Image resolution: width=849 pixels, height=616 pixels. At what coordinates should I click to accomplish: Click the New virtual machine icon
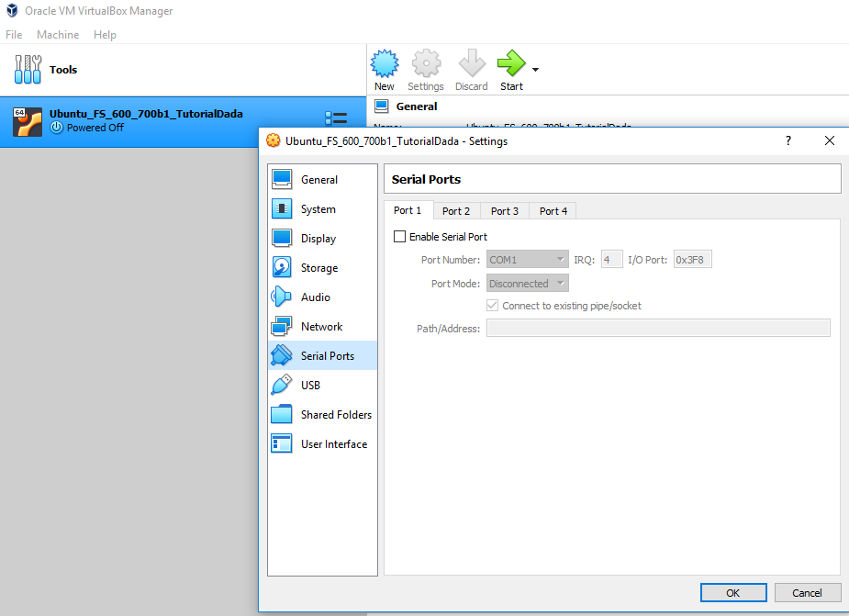pyautogui.click(x=384, y=64)
